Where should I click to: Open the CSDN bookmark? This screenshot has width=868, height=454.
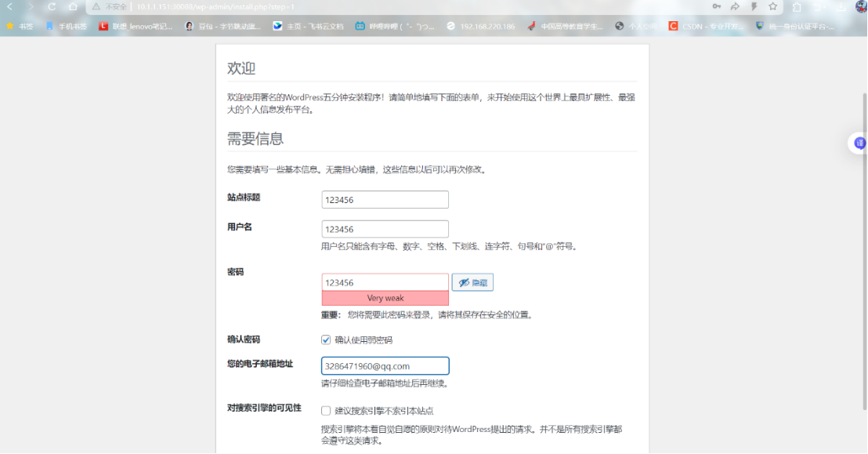[x=707, y=26]
